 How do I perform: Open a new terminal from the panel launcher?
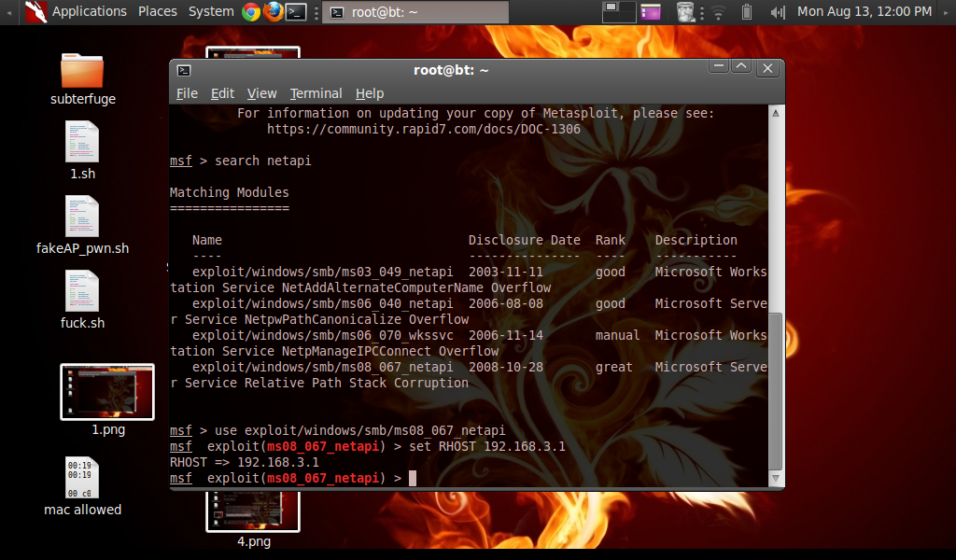coord(296,11)
